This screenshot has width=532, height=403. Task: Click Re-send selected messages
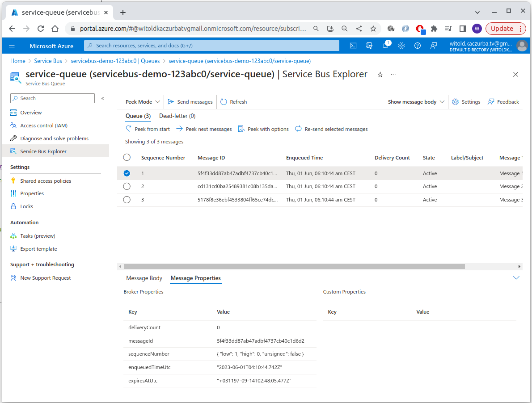[331, 129]
